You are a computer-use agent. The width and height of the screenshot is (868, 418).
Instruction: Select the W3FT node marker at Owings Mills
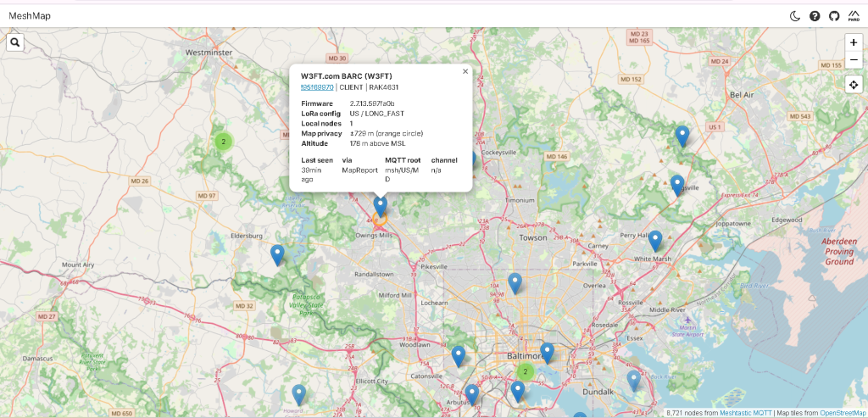tap(381, 204)
